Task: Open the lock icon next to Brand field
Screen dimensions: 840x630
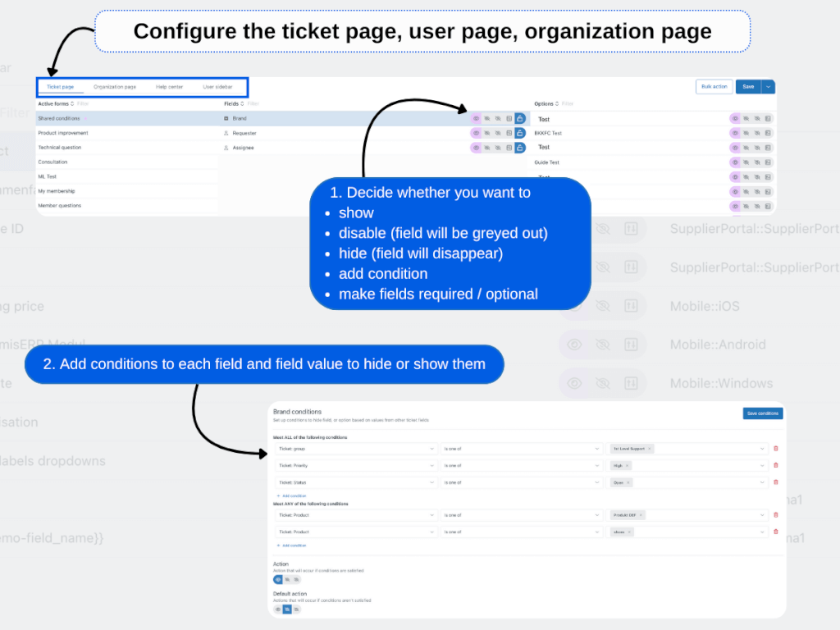Action: 520,118
